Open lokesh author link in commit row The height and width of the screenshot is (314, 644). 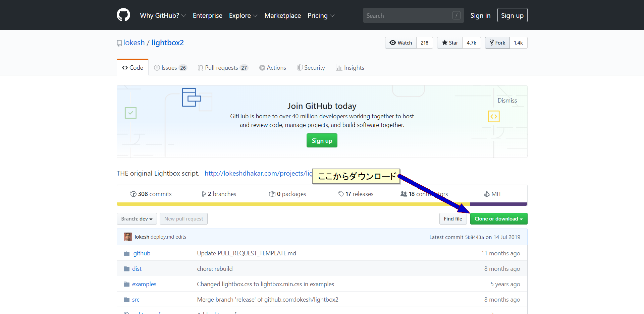coord(142,237)
